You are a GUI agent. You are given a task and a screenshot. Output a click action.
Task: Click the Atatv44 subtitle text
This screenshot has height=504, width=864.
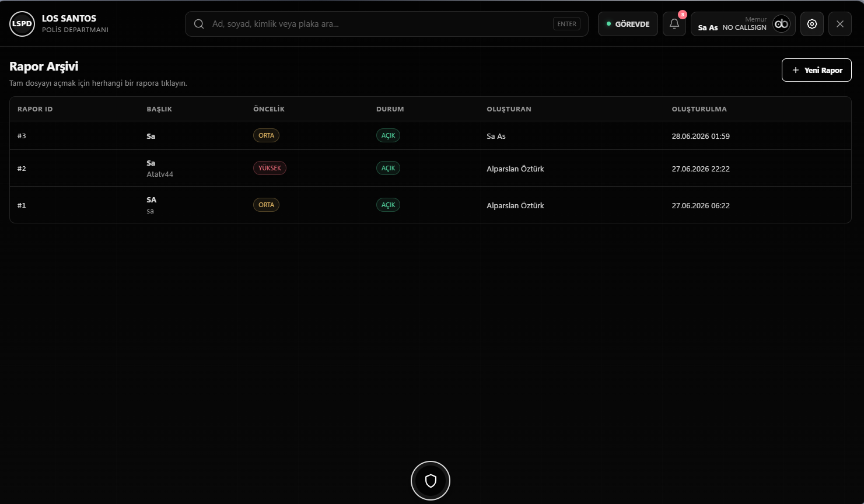click(160, 174)
